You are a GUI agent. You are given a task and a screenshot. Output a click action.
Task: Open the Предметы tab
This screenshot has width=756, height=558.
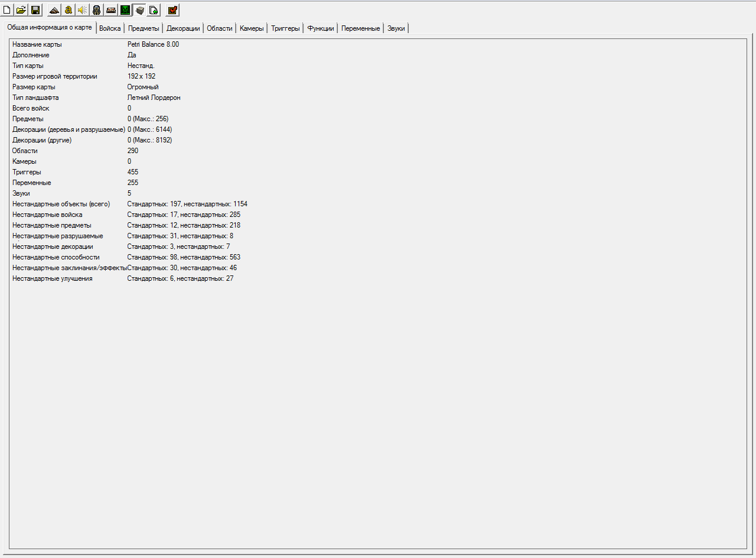pyautogui.click(x=144, y=28)
